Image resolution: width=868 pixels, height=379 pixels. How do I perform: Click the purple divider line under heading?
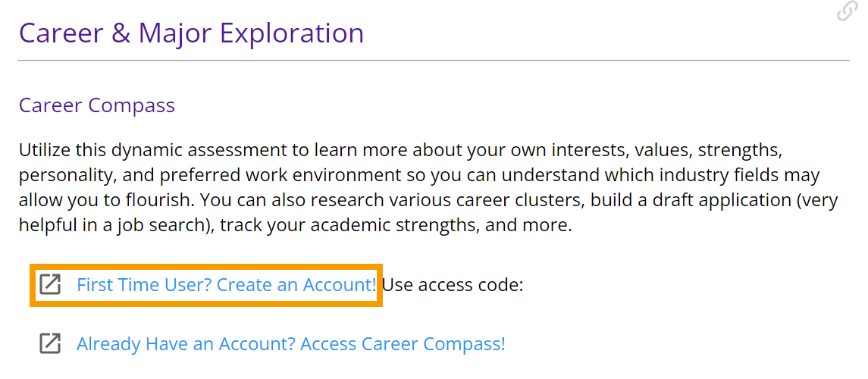(x=434, y=60)
